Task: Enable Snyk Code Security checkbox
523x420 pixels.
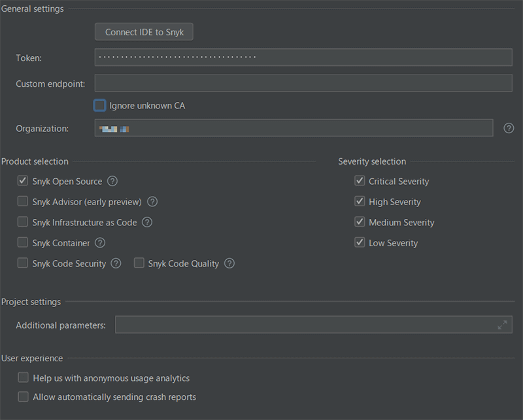Action: (23, 263)
